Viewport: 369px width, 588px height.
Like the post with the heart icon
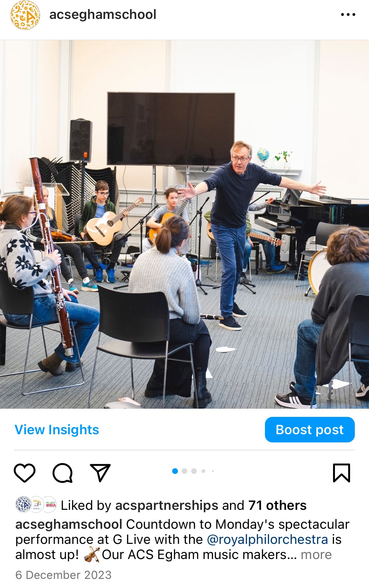tap(25, 473)
